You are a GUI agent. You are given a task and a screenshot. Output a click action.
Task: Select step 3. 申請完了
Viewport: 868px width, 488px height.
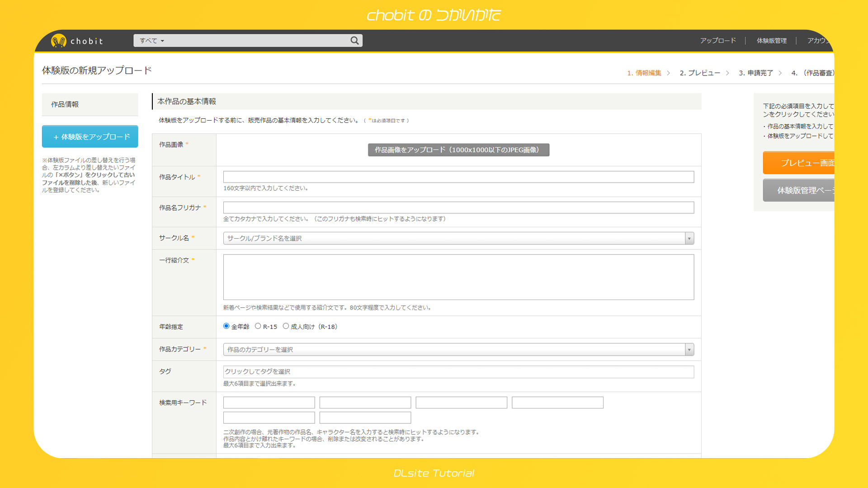pos(756,73)
